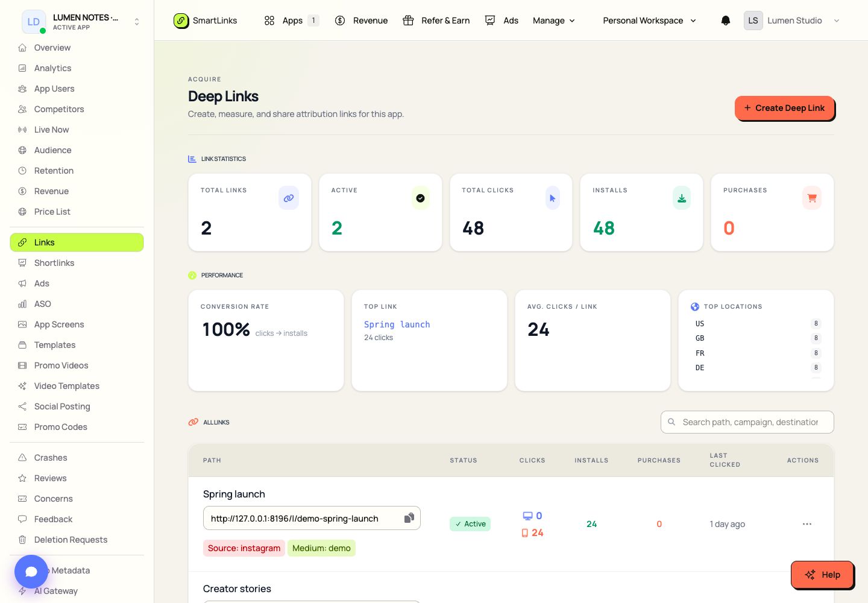This screenshot has width=868, height=603.
Task: Click the 'Creator stories' link title
Action: pyautogui.click(x=237, y=589)
